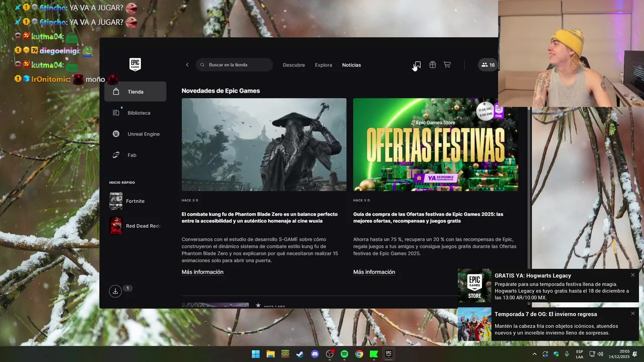The image size is (644, 362).
Task: Open Unreal Engine in the sidebar
Action: 135,134
